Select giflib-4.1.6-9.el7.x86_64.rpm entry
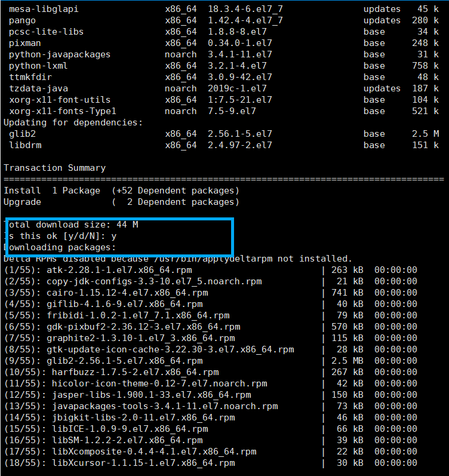 pos(125,304)
